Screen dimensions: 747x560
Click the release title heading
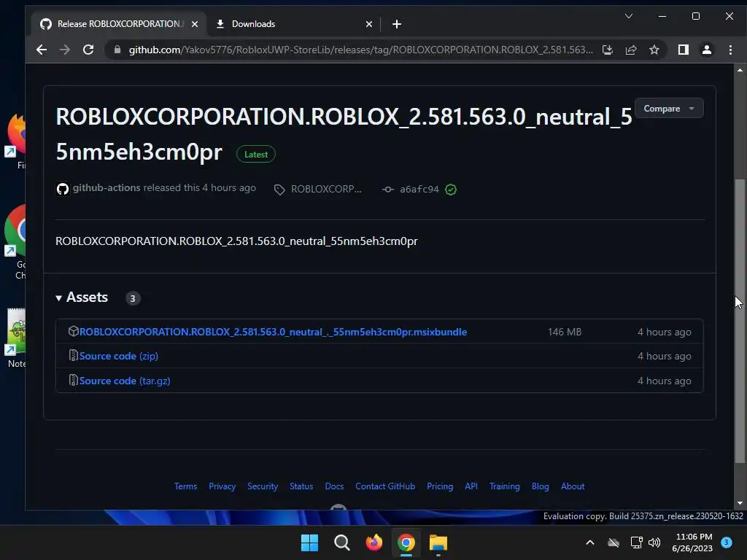[x=344, y=134]
